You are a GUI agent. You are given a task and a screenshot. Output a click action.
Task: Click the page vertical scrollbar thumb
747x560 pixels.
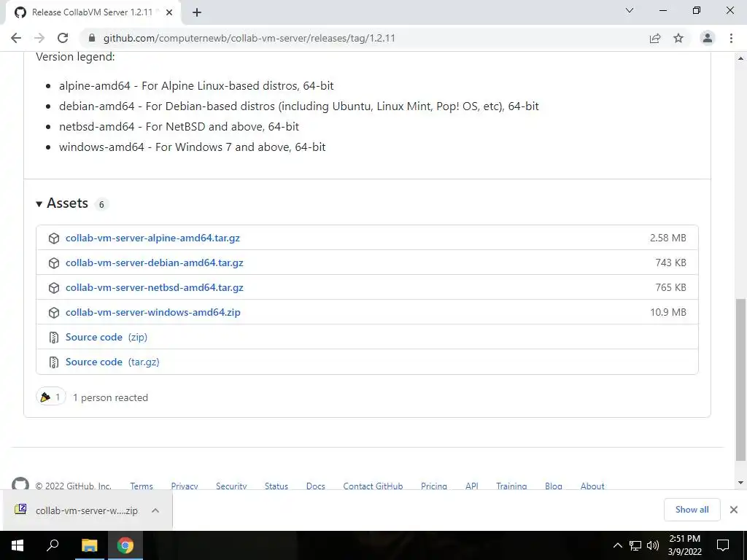(740, 380)
